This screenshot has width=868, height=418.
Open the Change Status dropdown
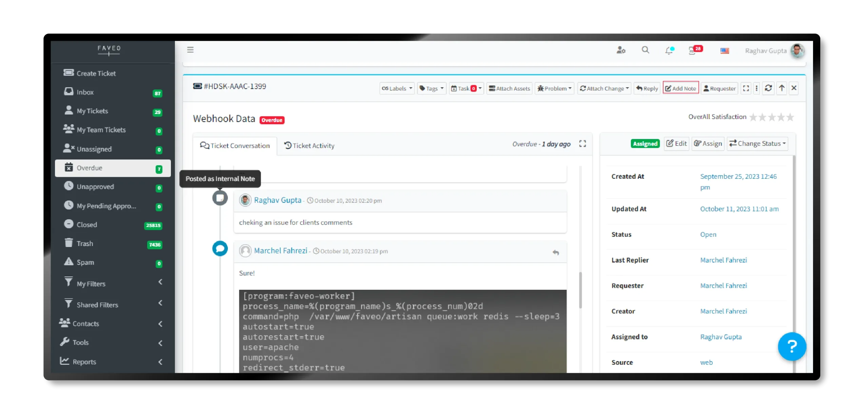(x=757, y=144)
